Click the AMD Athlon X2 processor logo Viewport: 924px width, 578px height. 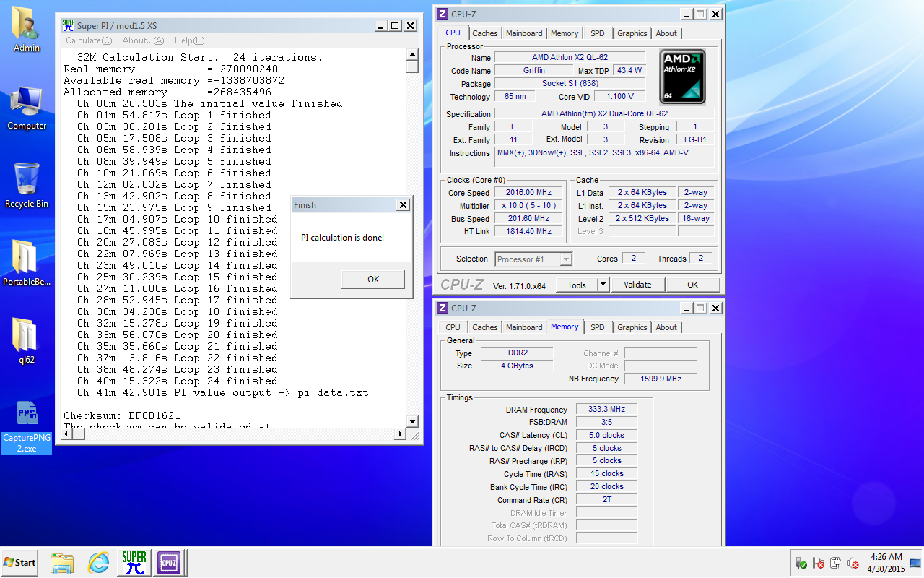tap(682, 77)
